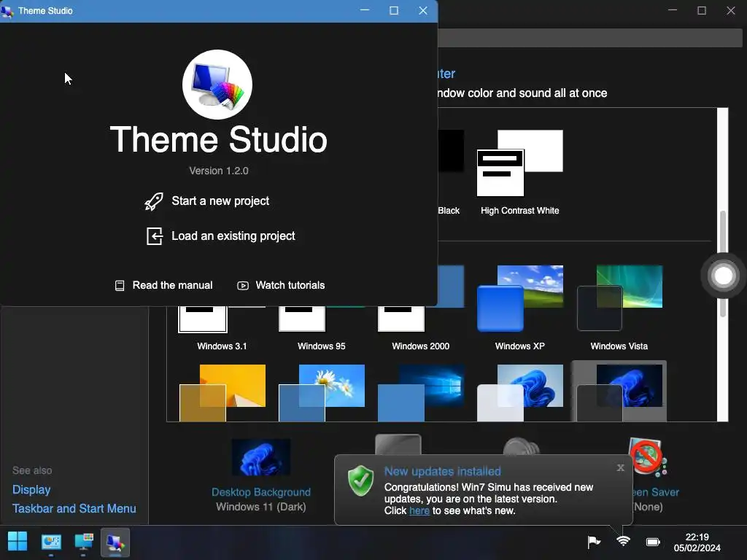Click the Windows 11 (Dark) background label
Viewport: 747px width, 560px height.
(x=261, y=507)
